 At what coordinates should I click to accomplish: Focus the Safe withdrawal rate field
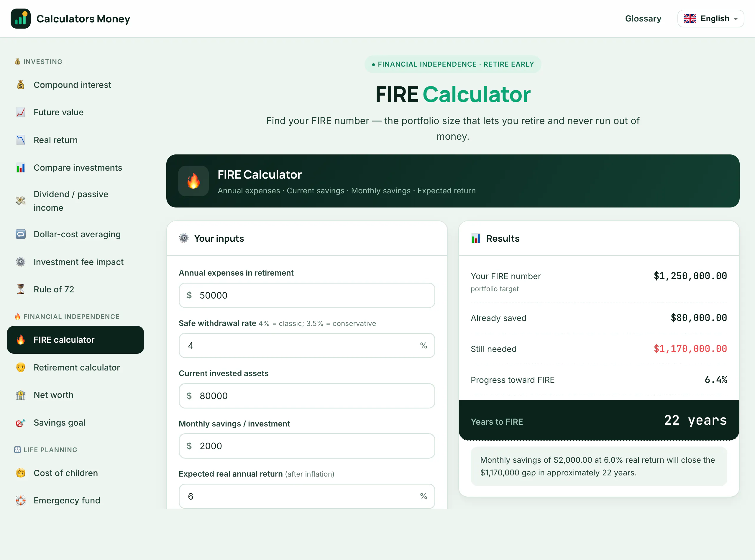(307, 345)
